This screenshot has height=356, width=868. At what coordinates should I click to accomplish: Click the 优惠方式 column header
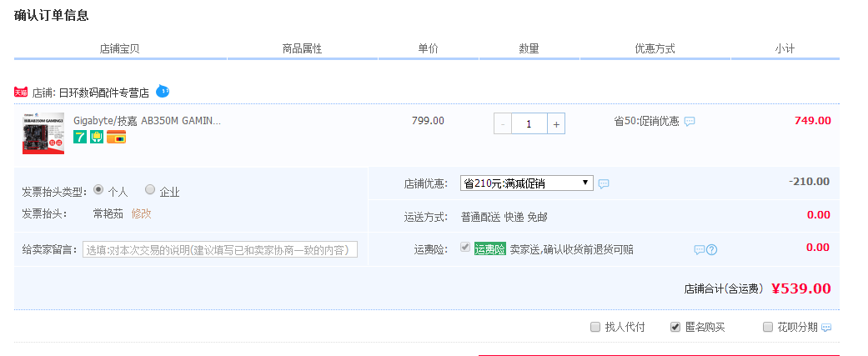tap(655, 48)
